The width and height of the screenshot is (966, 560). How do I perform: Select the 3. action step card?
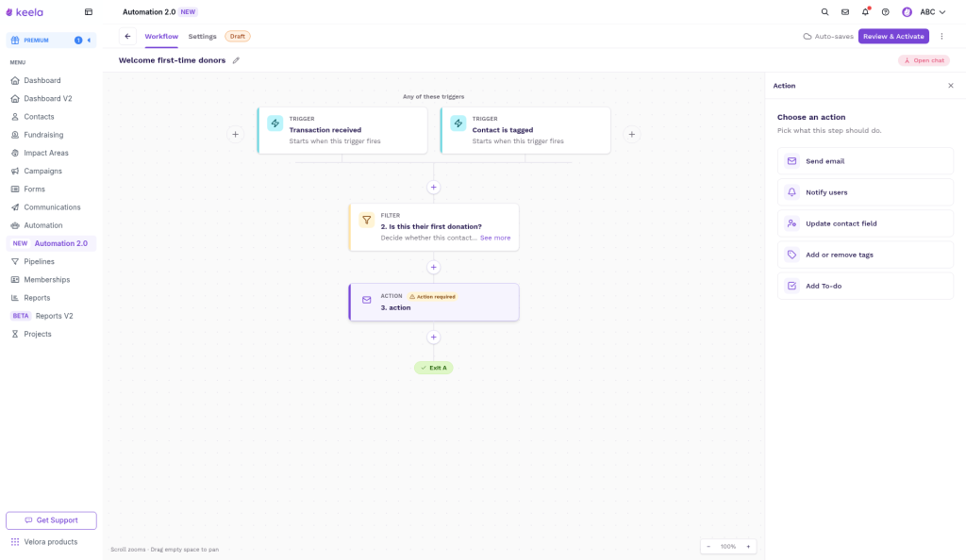434,302
